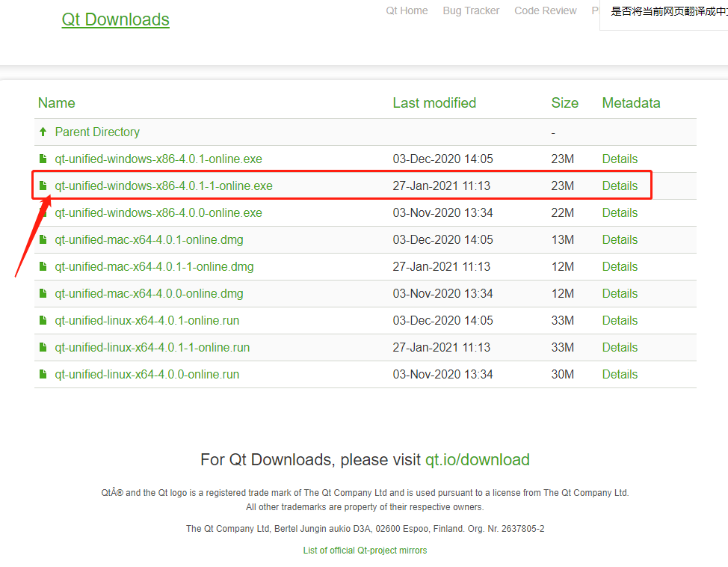
Task: Open Details for mac-x64-4.0.1-online.dmg
Action: [x=620, y=240]
